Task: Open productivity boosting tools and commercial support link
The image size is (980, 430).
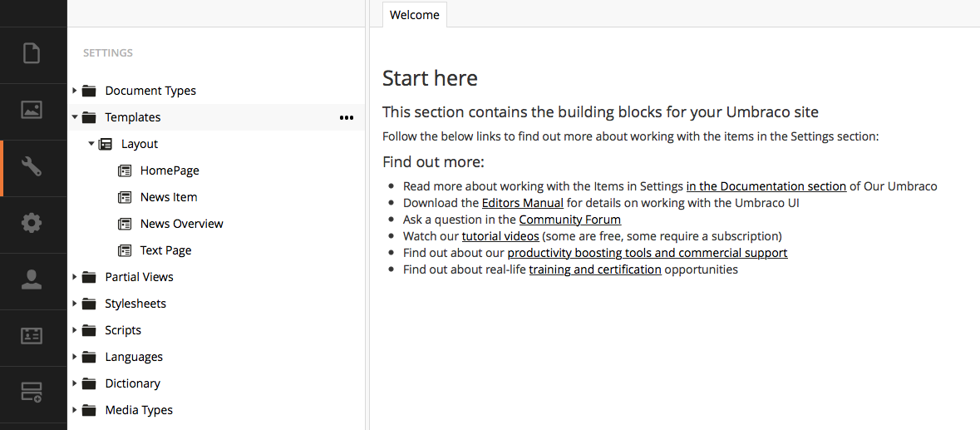Action: (x=648, y=253)
